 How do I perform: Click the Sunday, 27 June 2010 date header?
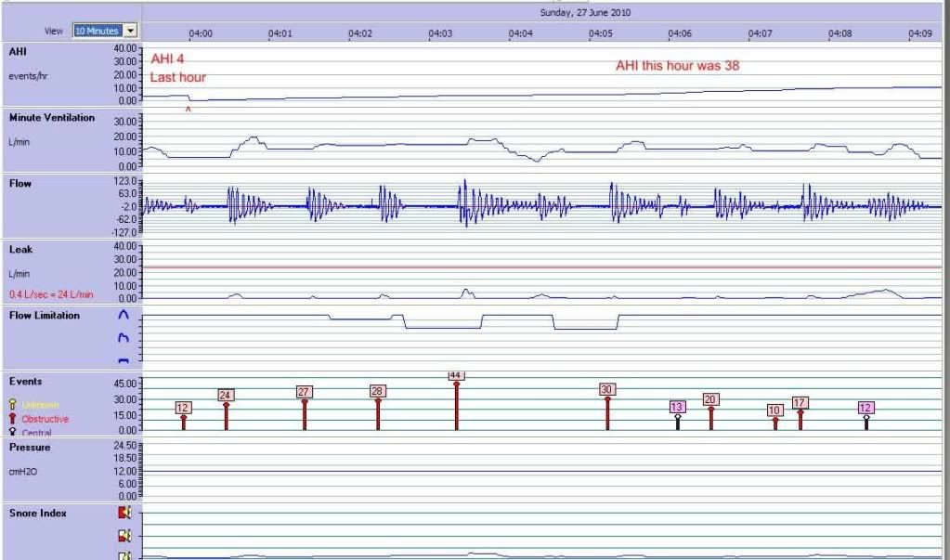[x=585, y=13]
